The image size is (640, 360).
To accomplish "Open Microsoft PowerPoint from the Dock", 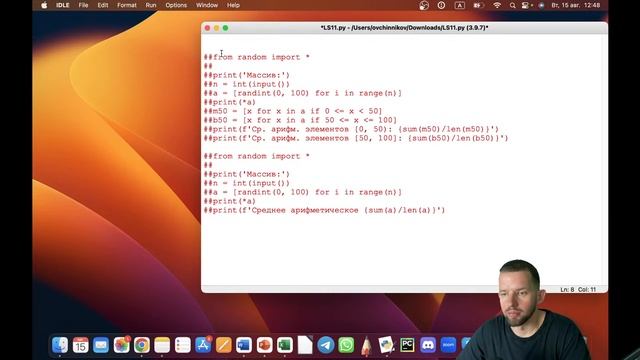I will click(x=264, y=345).
